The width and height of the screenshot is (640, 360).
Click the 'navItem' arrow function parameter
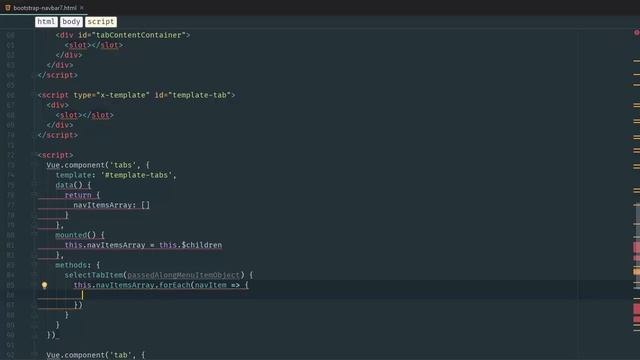[211, 285]
